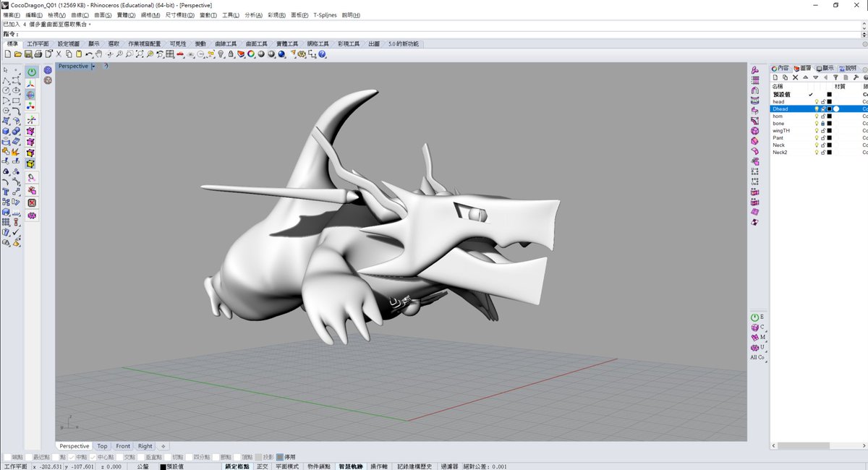Screen dimensions: 868x470
Task: Click the Options gear icon
Action: click(x=302, y=54)
